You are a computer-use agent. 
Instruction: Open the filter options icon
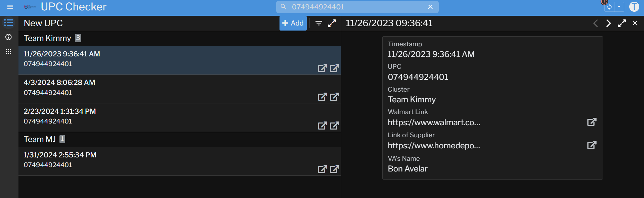pyautogui.click(x=318, y=23)
